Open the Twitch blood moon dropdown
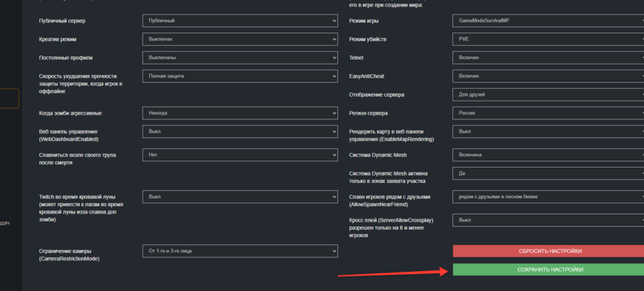Viewport: 644px width, 291px height. click(x=240, y=197)
